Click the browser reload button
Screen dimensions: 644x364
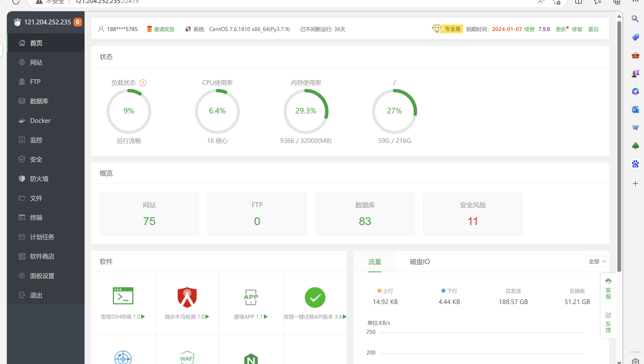[x=16, y=2]
